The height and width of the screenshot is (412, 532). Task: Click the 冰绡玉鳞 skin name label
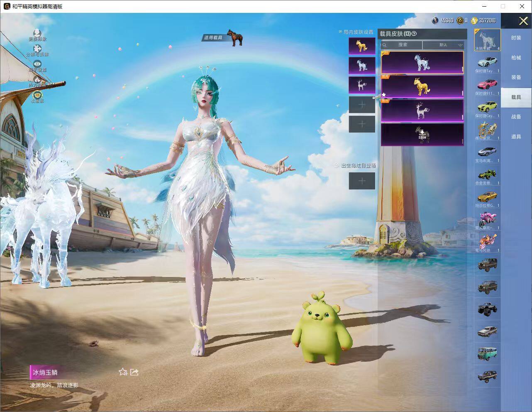coord(45,373)
